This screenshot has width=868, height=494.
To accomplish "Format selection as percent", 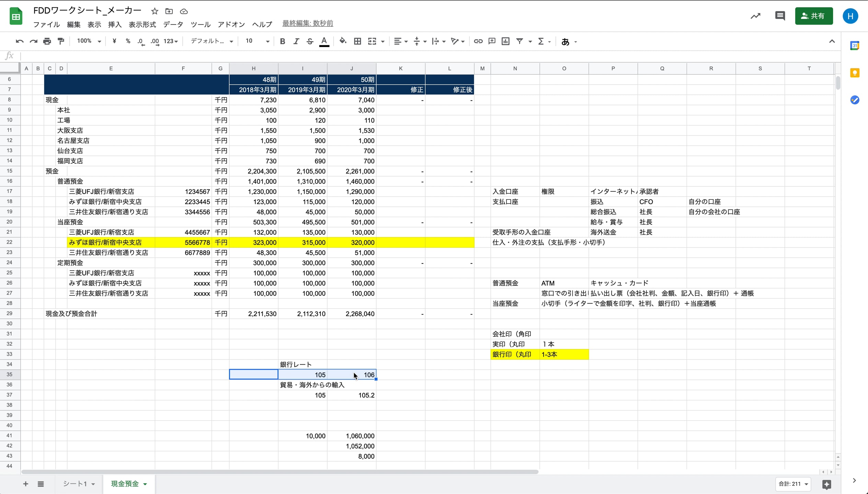I will pos(128,41).
